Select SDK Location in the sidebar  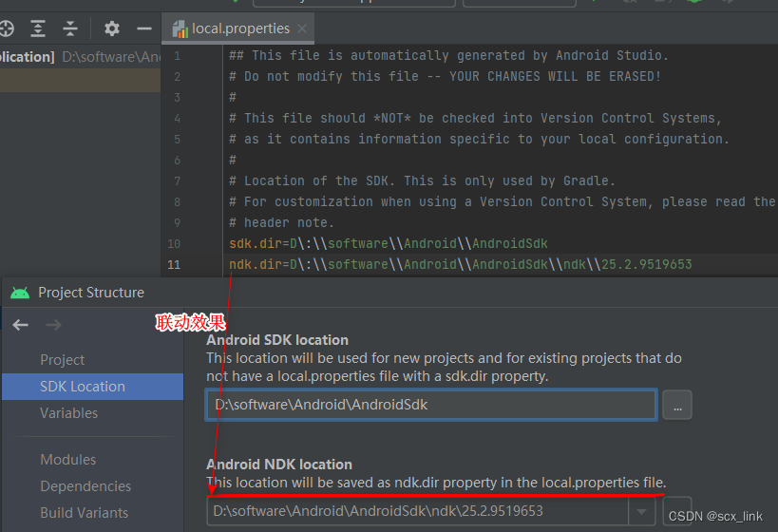coord(92,387)
